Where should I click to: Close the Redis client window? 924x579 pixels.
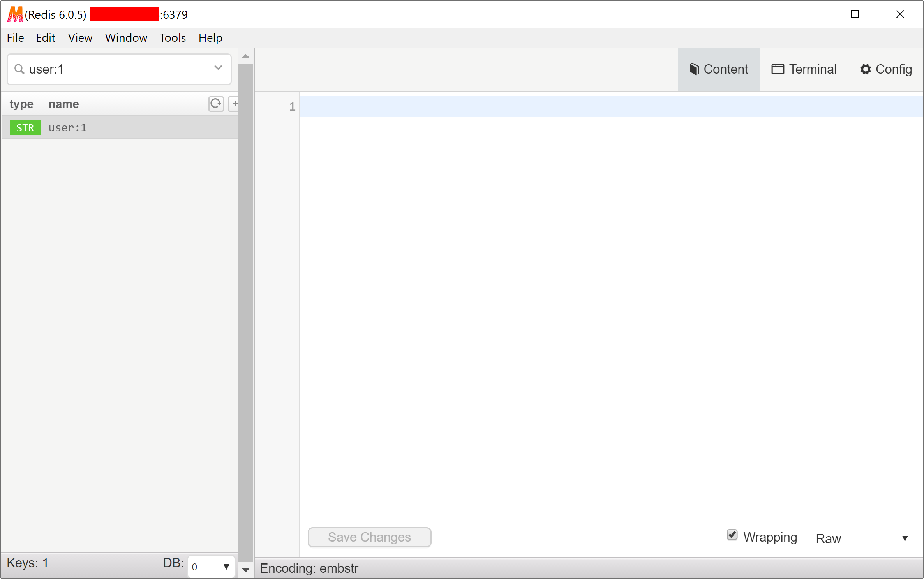point(900,14)
